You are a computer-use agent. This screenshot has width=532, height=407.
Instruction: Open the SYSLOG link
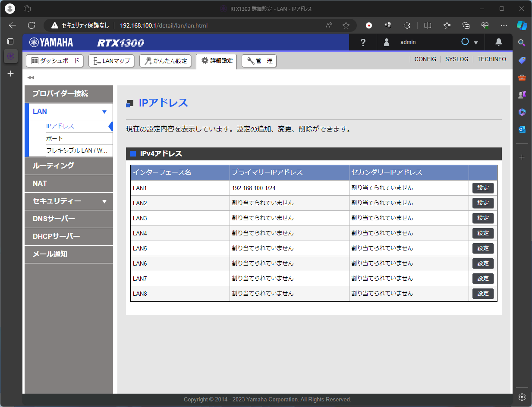456,59
